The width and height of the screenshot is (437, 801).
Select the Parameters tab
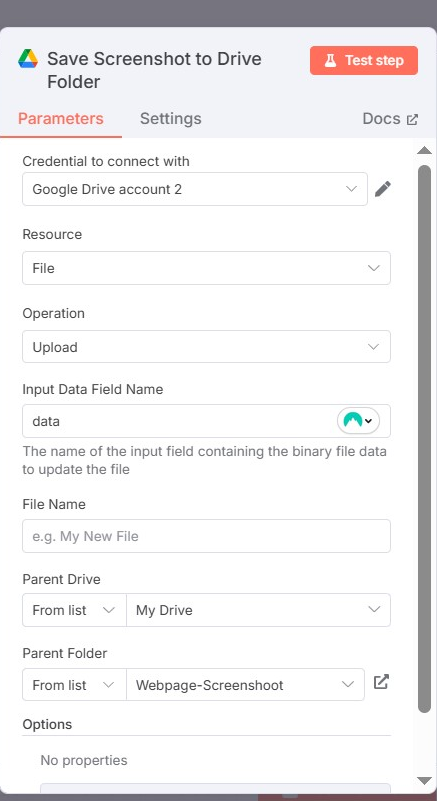(61, 119)
